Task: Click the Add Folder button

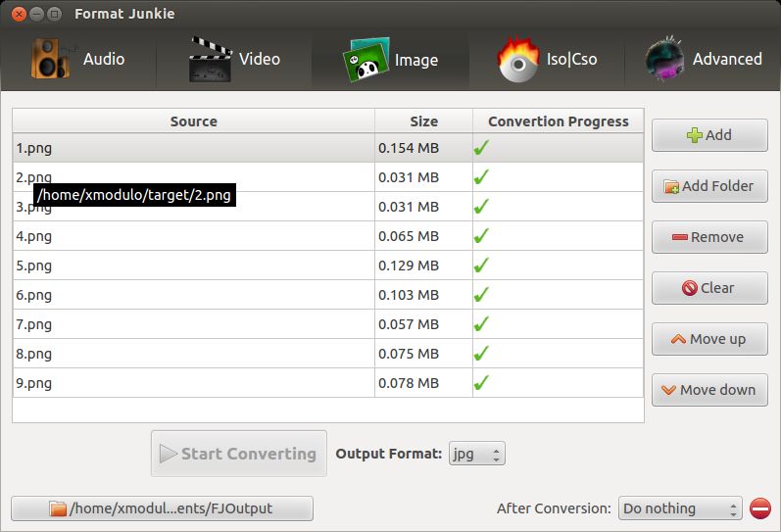Action: pyautogui.click(x=709, y=186)
